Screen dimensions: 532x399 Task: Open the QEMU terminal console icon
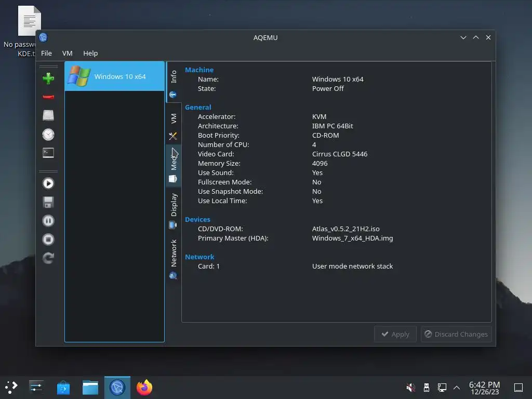pyautogui.click(x=48, y=153)
